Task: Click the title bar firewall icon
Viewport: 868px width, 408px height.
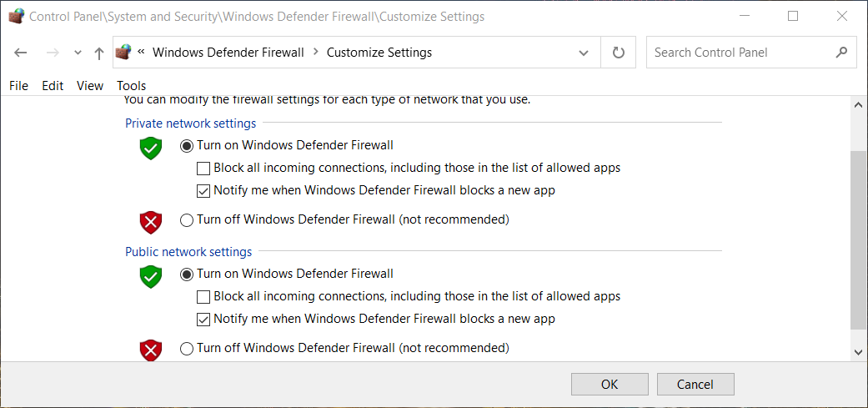Action: click(x=17, y=17)
